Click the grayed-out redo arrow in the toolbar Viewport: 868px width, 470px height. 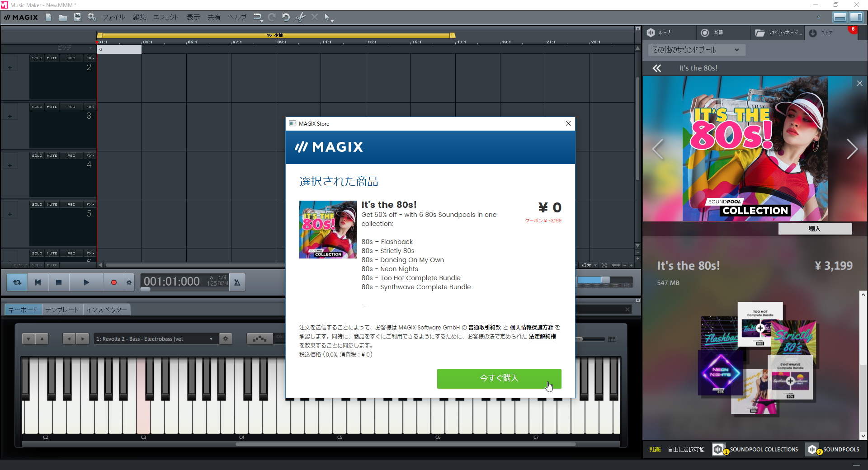[x=272, y=17]
